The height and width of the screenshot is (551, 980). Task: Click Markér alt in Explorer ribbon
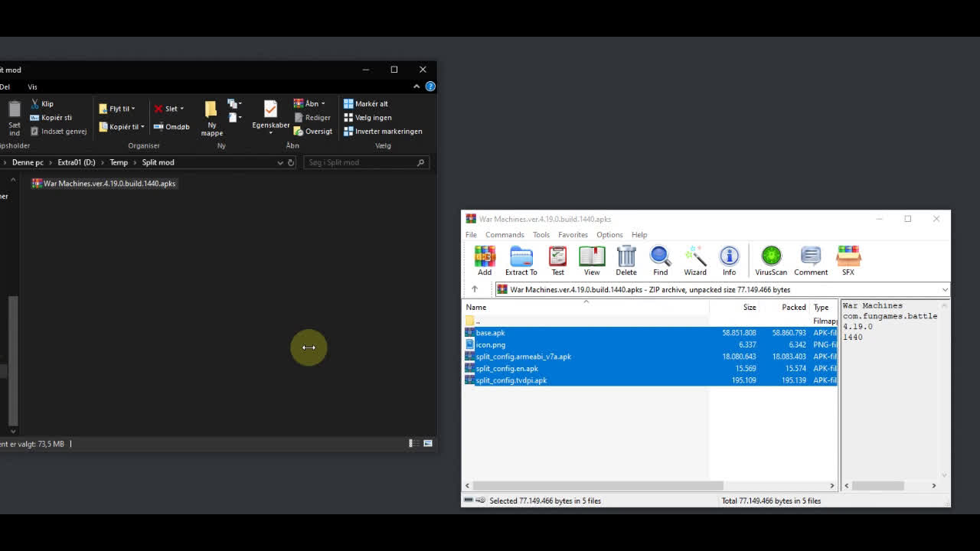point(366,104)
